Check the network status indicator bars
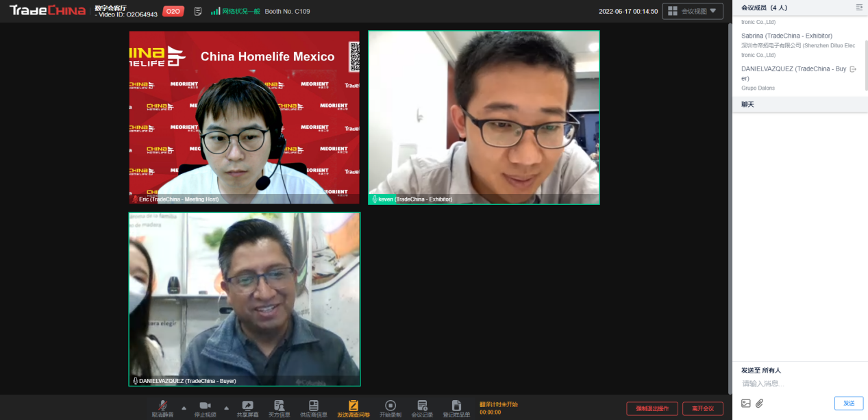The image size is (868, 420). 215,11
